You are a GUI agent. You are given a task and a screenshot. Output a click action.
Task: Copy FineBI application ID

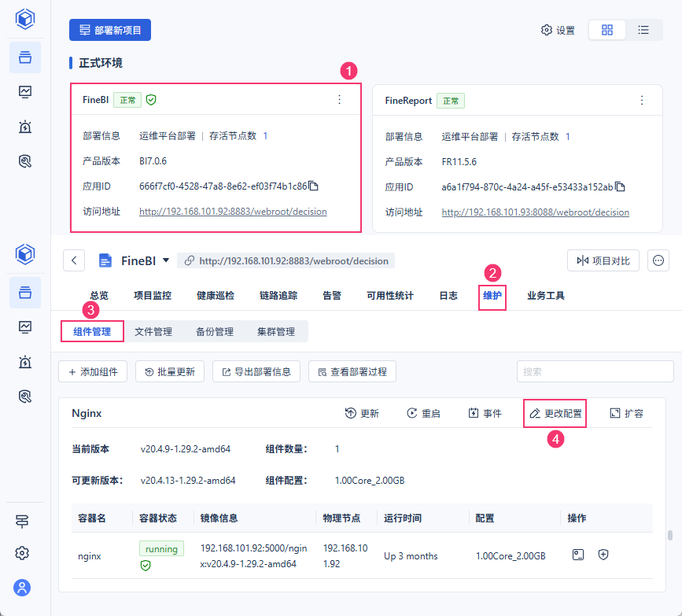(x=314, y=186)
